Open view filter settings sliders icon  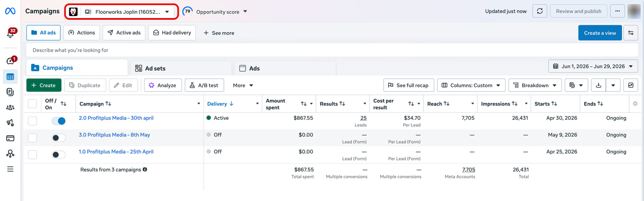click(x=631, y=33)
